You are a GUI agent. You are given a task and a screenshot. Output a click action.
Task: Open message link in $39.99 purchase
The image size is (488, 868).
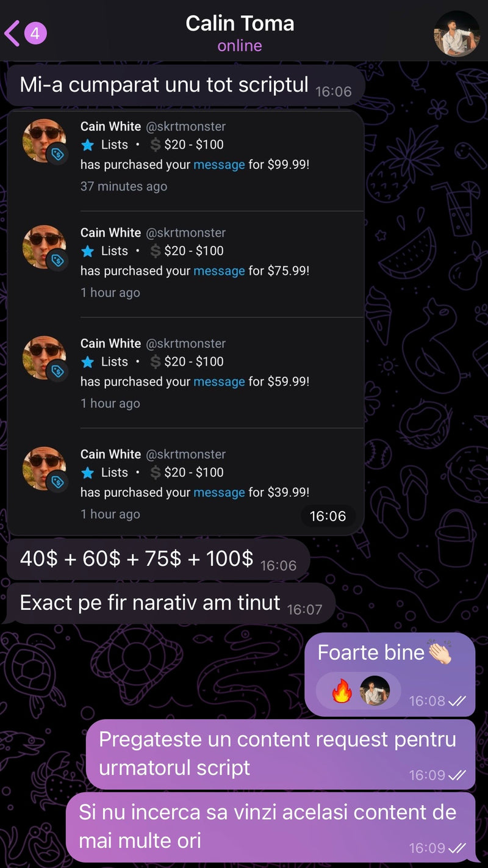[x=219, y=493]
